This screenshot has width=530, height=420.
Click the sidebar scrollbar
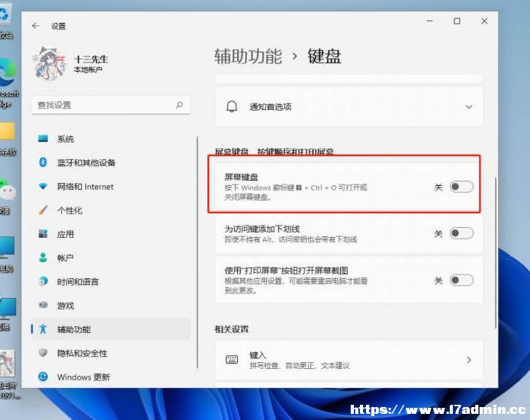pos(197,252)
